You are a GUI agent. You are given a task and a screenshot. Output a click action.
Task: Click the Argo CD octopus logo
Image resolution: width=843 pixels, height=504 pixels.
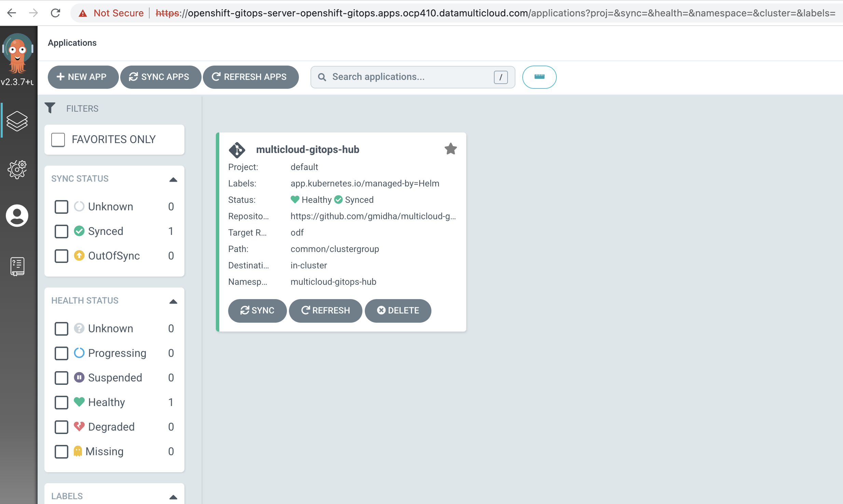pyautogui.click(x=18, y=54)
